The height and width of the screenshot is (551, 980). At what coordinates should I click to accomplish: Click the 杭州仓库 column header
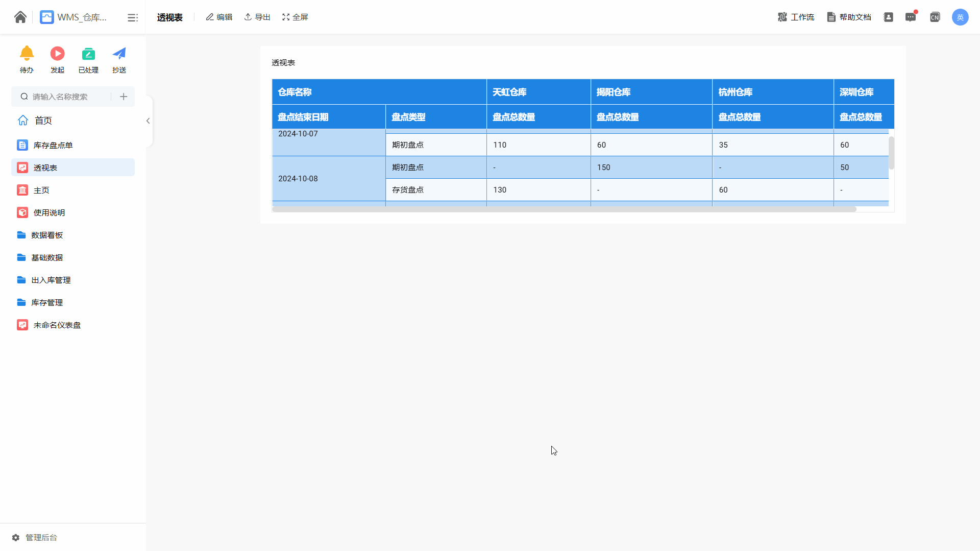click(x=773, y=92)
